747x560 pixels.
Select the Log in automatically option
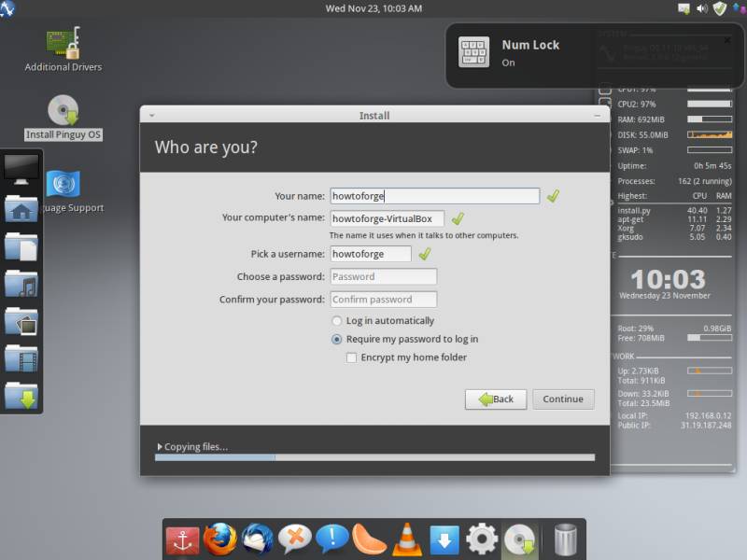(336, 321)
